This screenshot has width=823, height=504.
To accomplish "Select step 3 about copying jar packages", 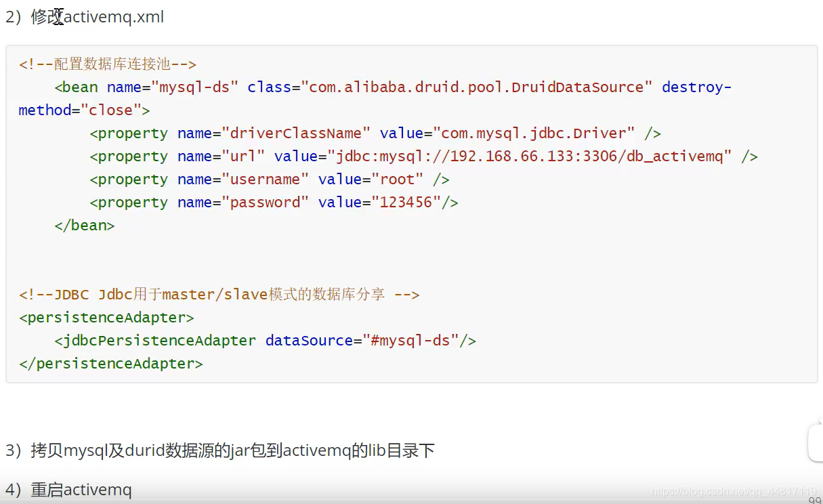I will pyautogui.click(x=221, y=449).
